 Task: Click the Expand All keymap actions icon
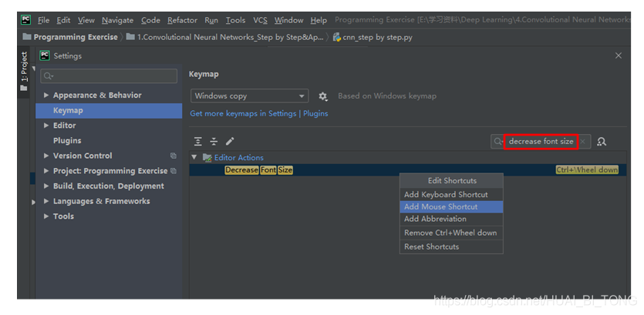pos(198,142)
